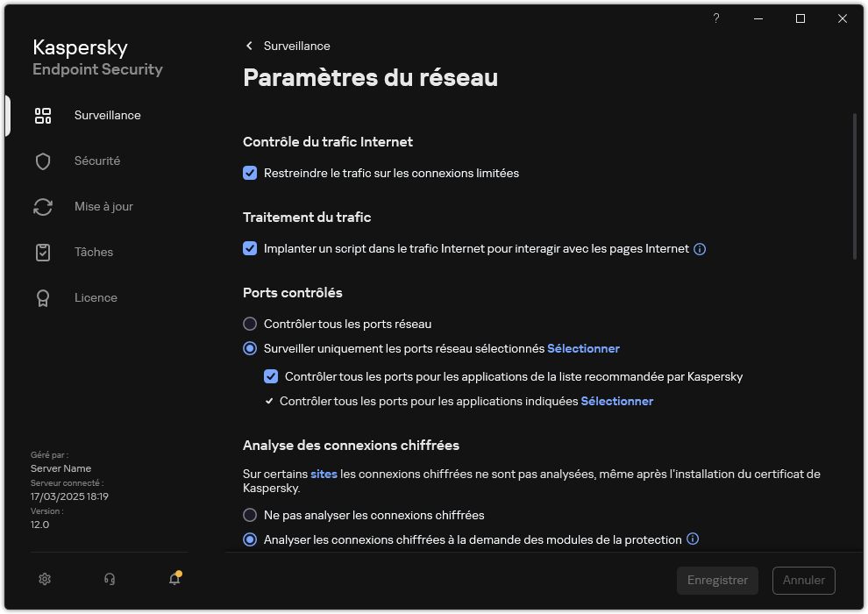868x614 pixels.
Task: Open Sélectionner for monitored network ports
Action: coord(583,348)
